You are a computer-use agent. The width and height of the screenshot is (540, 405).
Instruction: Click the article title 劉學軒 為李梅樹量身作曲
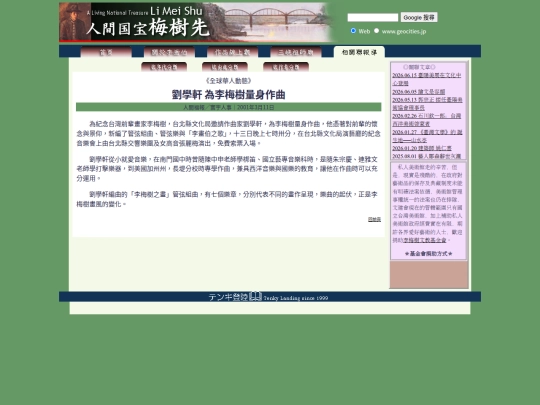(229, 95)
